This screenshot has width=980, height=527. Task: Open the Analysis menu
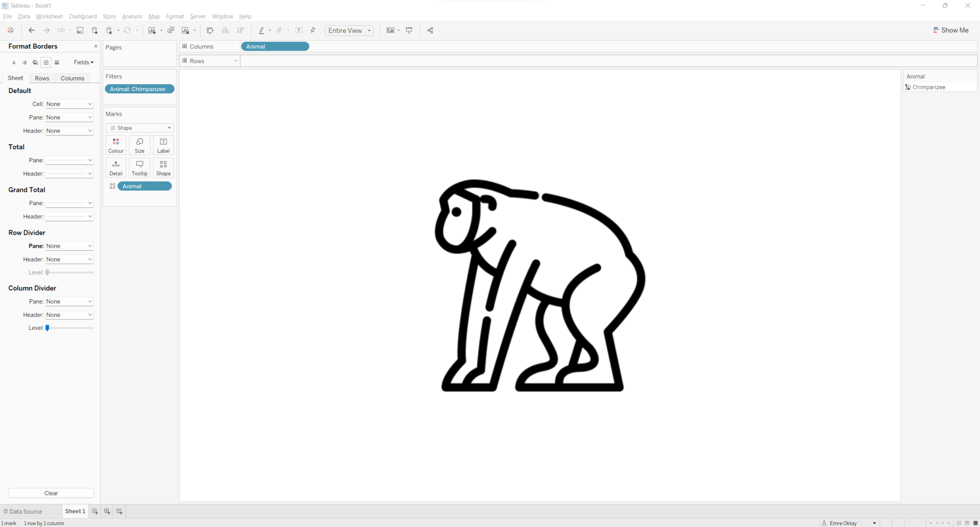pos(132,16)
